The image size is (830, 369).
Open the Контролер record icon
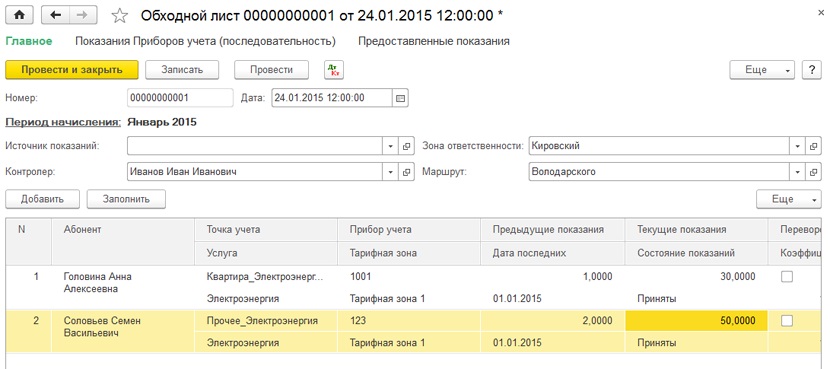point(407,172)
